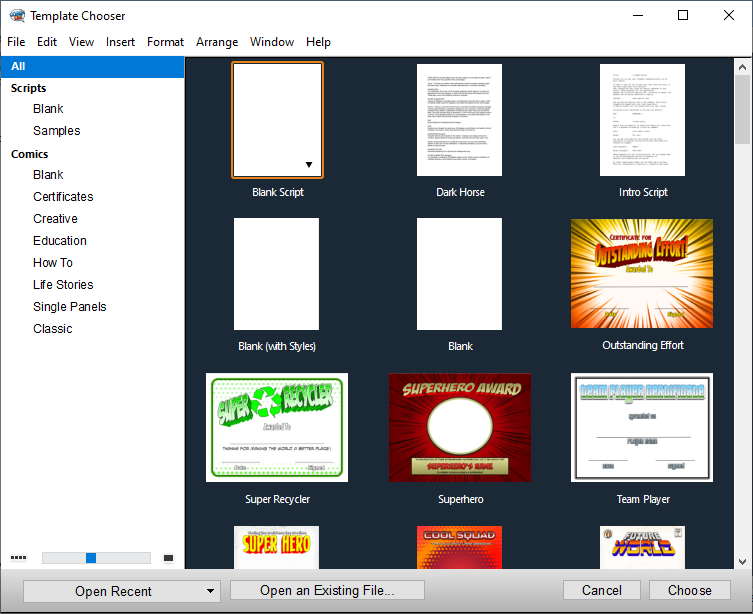Expand the Open Recent dropdown
This screenshot has width=753, height=614.
coord(210,591)
